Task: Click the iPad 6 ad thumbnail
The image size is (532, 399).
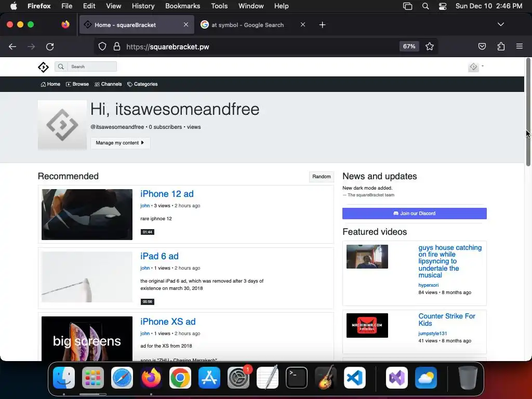Action: pyautogui.click(x=87, y=277)
